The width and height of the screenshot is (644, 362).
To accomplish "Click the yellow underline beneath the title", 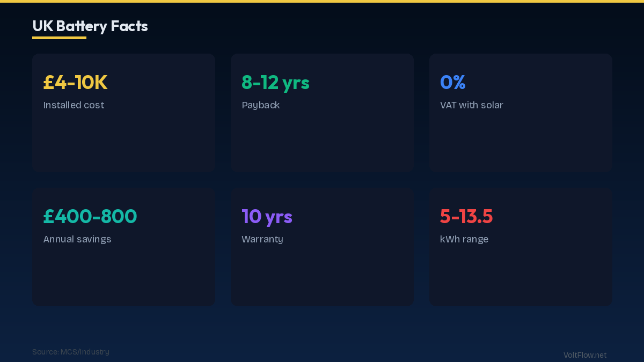I will (x=59, y=38).
